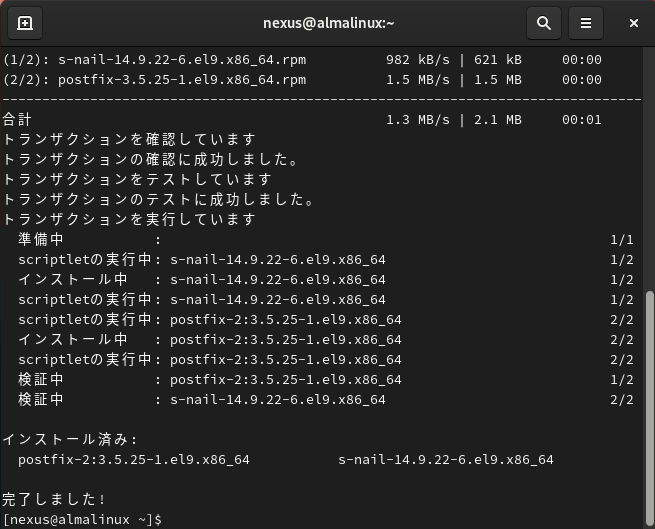Click s-nail-14.9.22 under インストール済み

point(445,460)
